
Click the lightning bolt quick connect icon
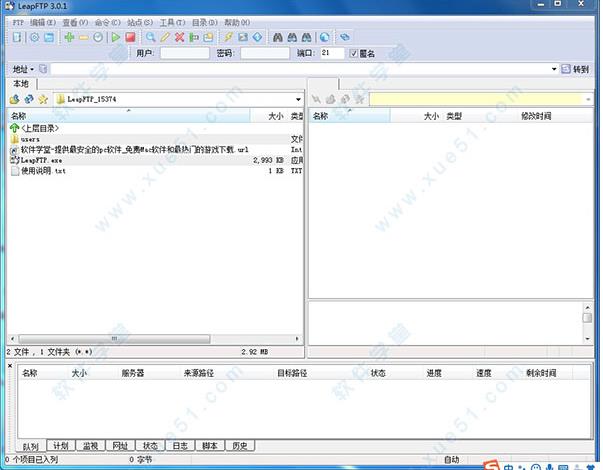(x=228, y=37)
